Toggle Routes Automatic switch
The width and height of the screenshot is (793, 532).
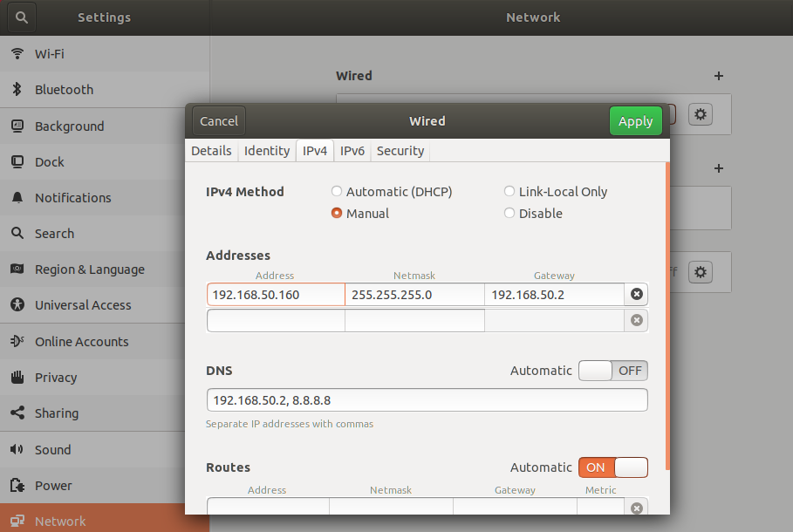(613, 467)
